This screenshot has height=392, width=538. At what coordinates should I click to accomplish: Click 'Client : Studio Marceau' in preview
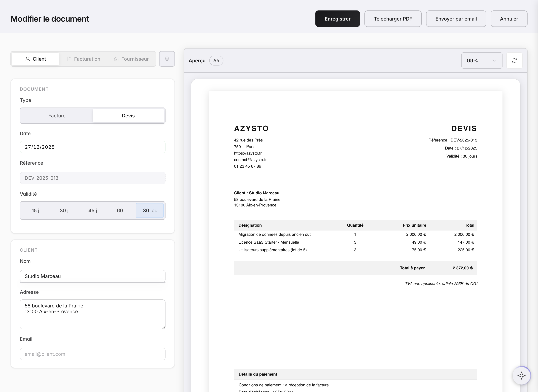(257, 193)
